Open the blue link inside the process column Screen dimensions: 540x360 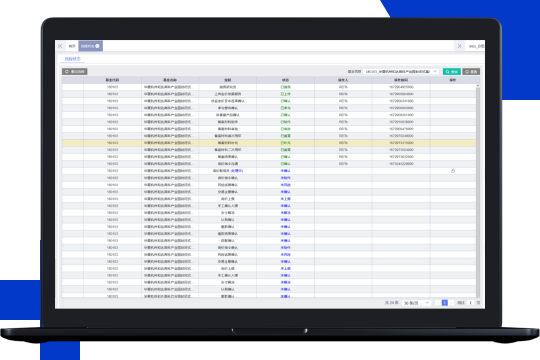[x=237, y=171]
